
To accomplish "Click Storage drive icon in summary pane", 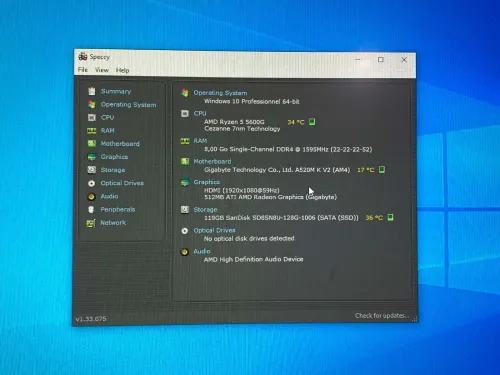I will pyautogui.click(x=185, y=210).
